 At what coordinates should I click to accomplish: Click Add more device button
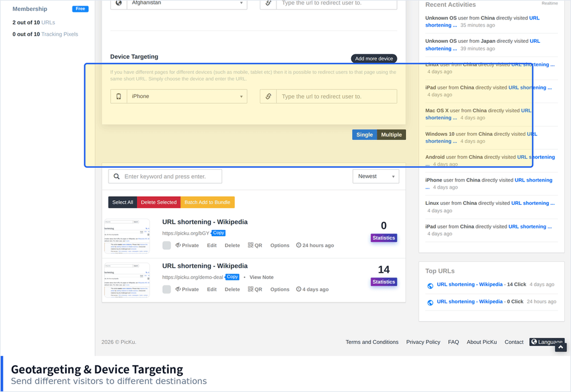(374, 59)
